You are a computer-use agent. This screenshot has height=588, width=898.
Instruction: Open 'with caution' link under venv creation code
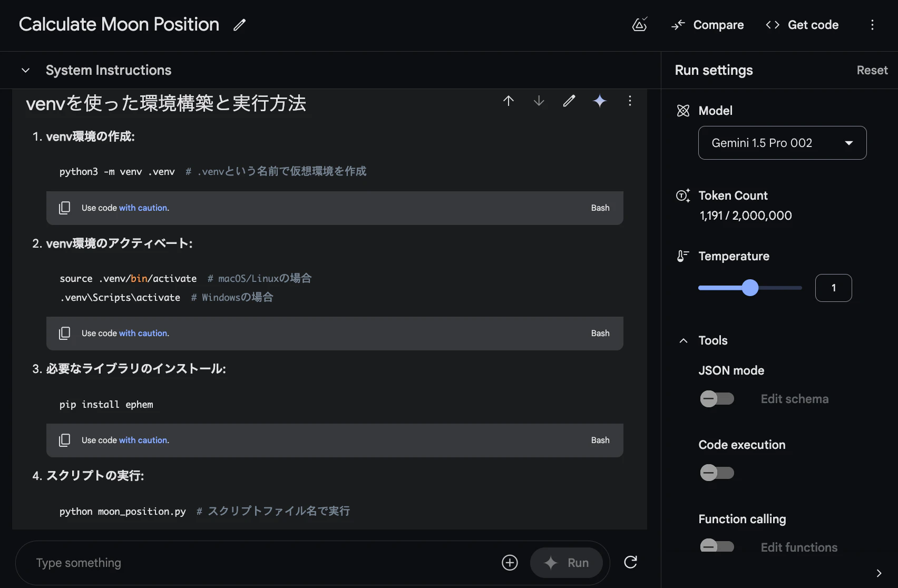click(143, 208)
